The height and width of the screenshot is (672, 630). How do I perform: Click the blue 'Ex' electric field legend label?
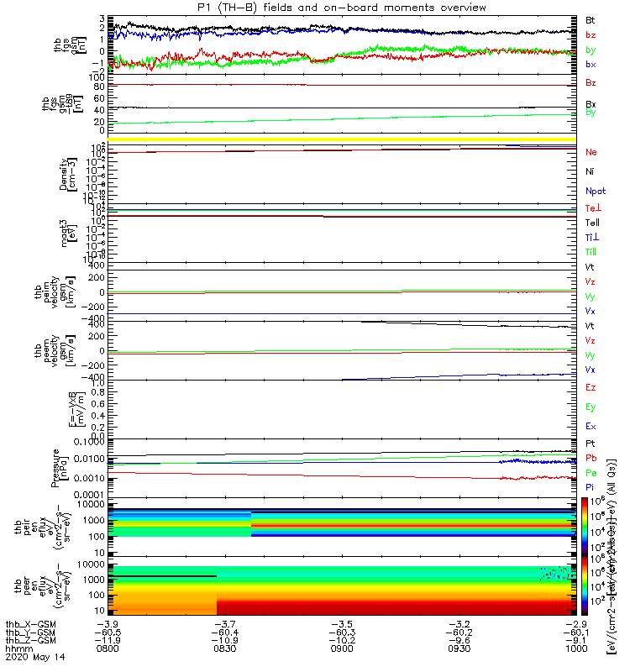[591, 427]
